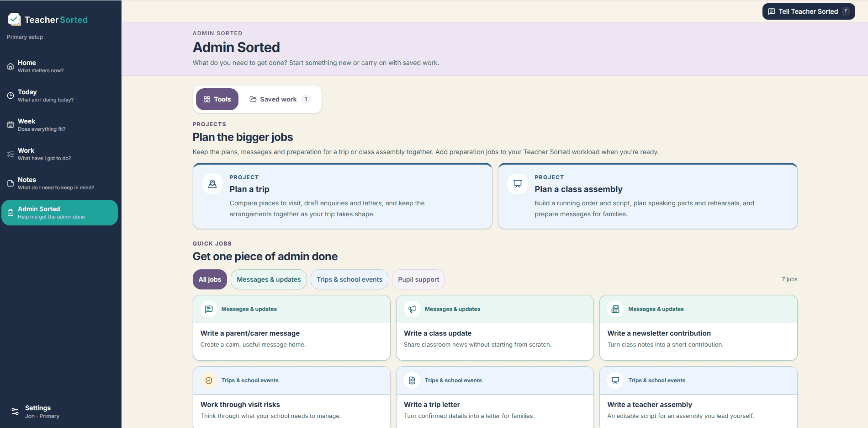Open the Home section

[x=60, y=66]
